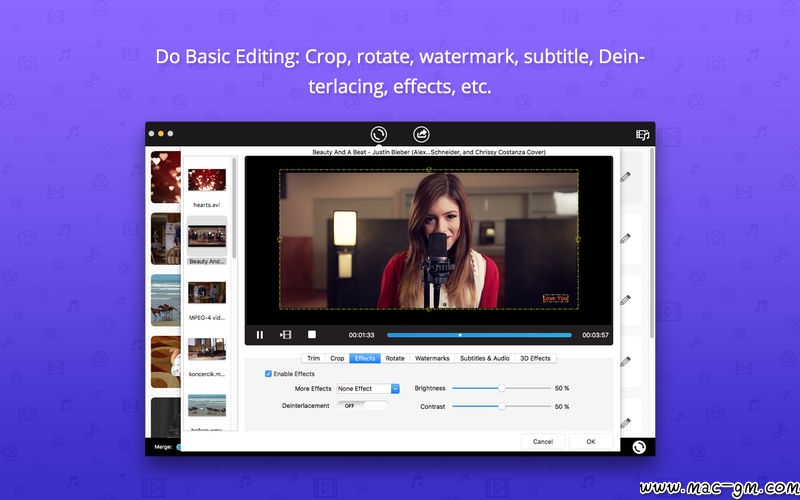The image size is (800, 500).
Task: Click the "hearts.avi" file name label
Action: coord(207,205)
